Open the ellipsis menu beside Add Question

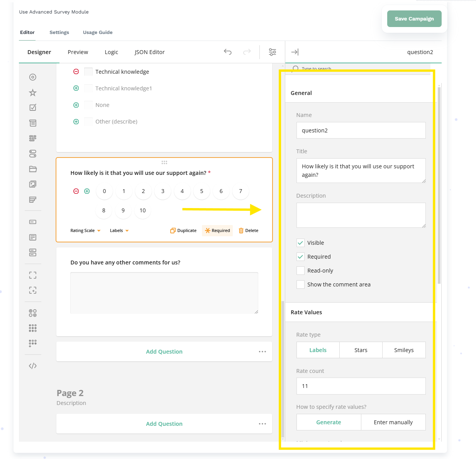click(x=263, y=351)
